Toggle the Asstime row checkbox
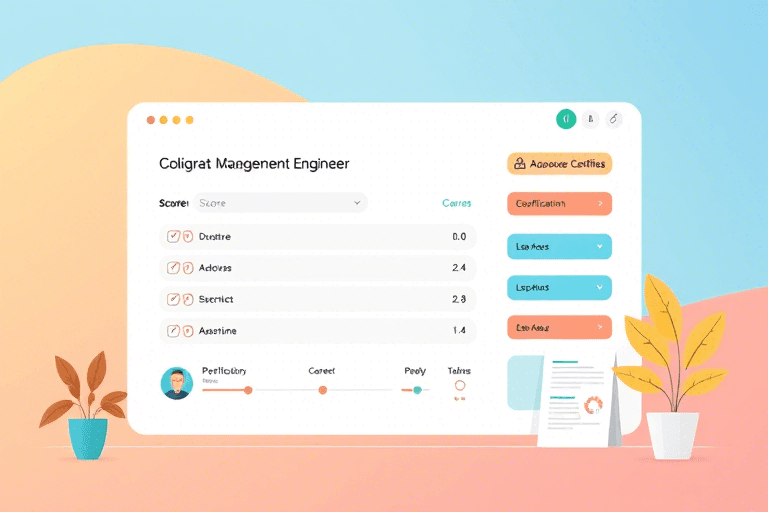 (173, 330)
